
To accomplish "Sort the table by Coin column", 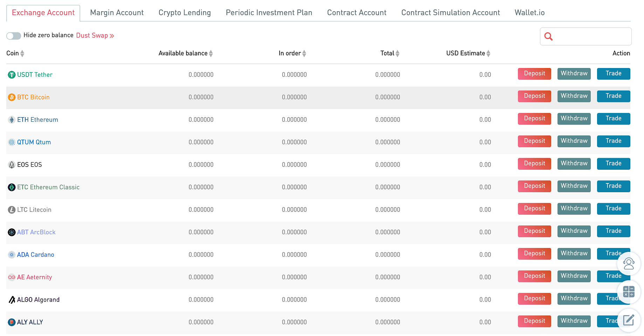I will [22, 53].
